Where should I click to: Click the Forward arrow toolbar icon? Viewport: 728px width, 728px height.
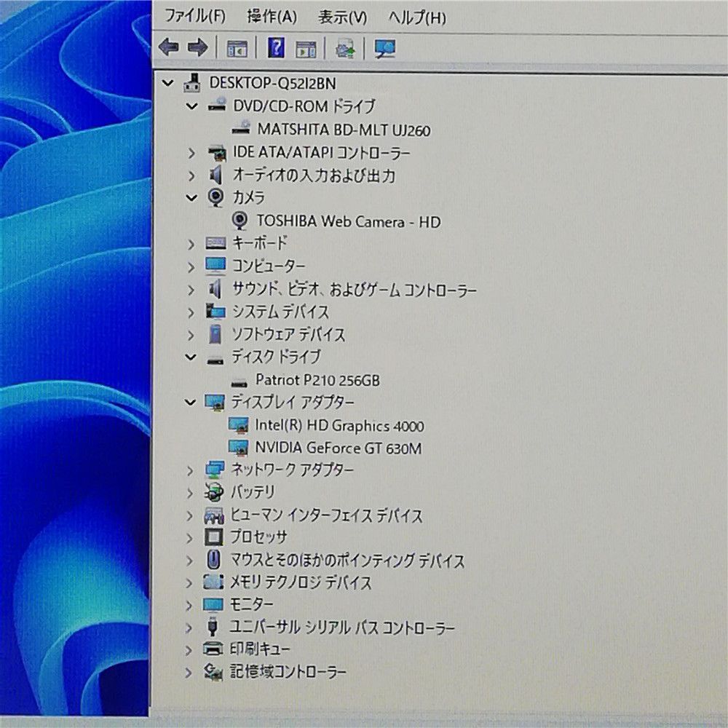[x=198, y=47]
